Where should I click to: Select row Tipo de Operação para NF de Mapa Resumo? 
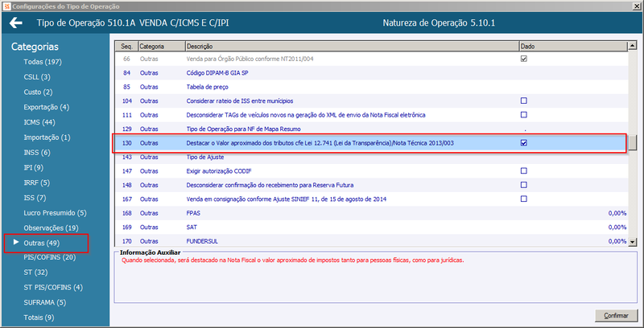click(x=371, y=129)
